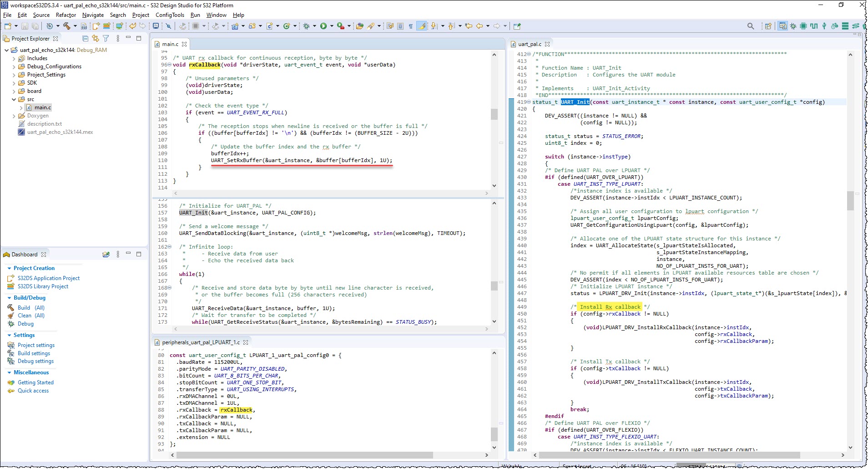868x469 pixels.
Task: Collapse all in Project Explorer
Action: click(85, 39)
